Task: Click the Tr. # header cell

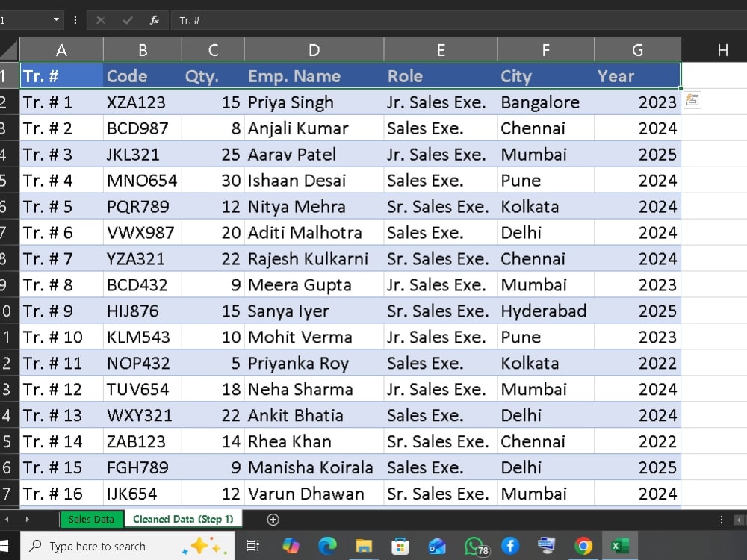Action: pyautogui.click(x=61, y=76)
